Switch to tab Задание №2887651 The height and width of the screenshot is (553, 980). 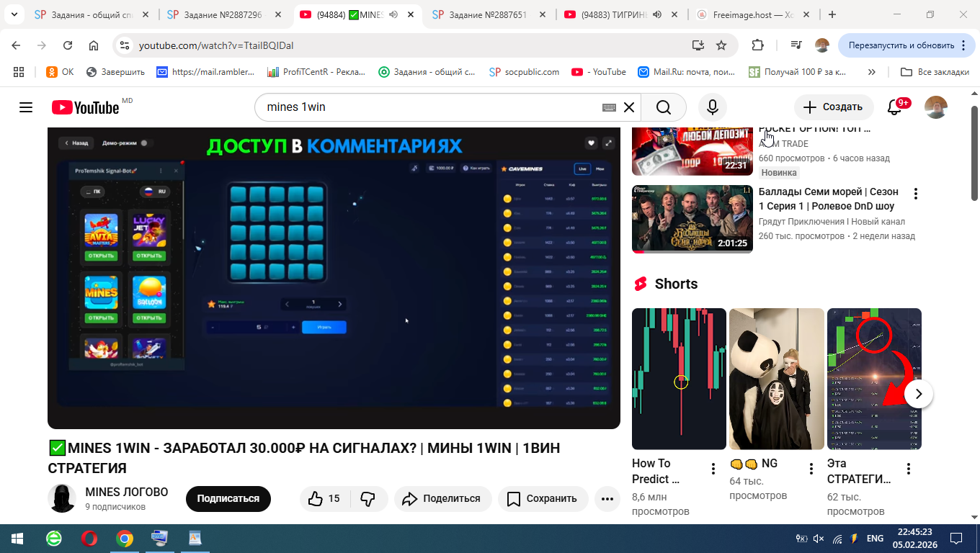(x=491, y=14)
